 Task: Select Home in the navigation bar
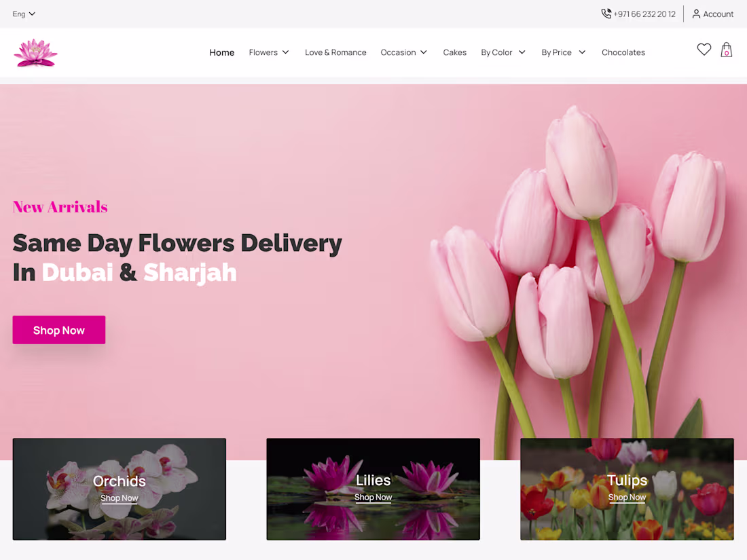click(221, 52)
